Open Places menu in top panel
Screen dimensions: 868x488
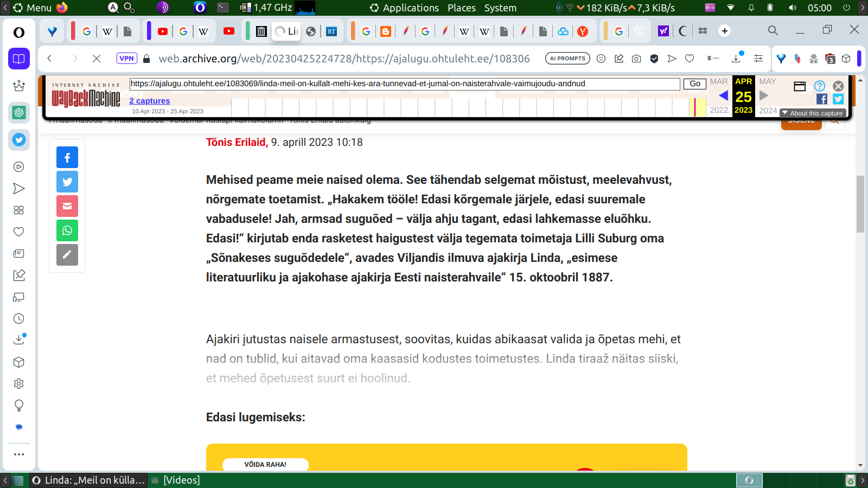[462, 8]
